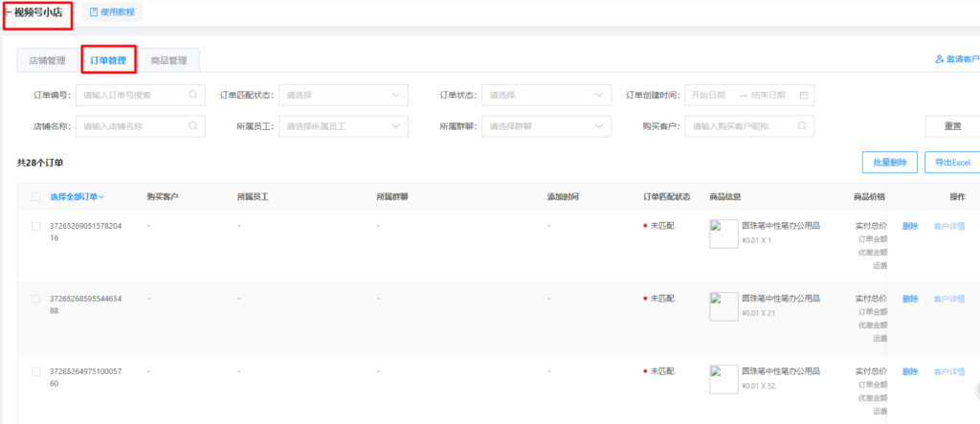Focus the 店铺名称 input field
Screen dimensions: 980x424
coord(140,125)
